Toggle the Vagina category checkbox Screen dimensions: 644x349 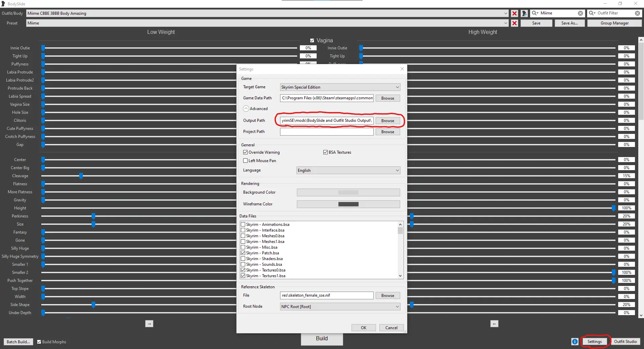(312, 40)
